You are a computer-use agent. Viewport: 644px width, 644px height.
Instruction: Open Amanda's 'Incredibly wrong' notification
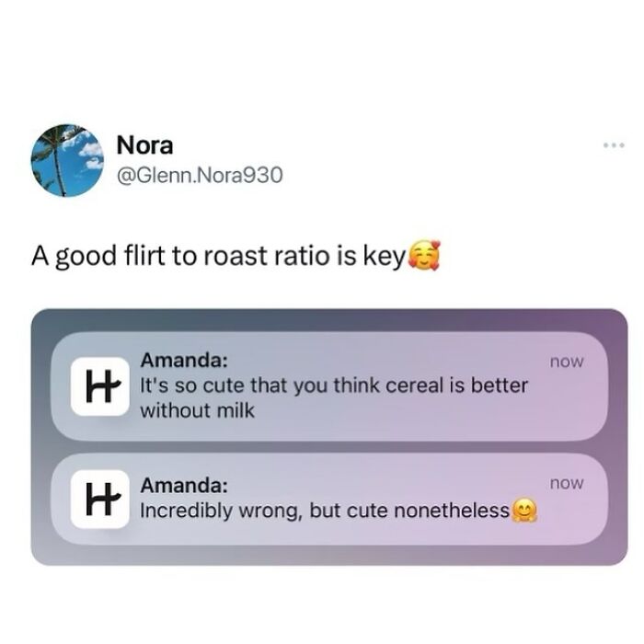[329, 499]
